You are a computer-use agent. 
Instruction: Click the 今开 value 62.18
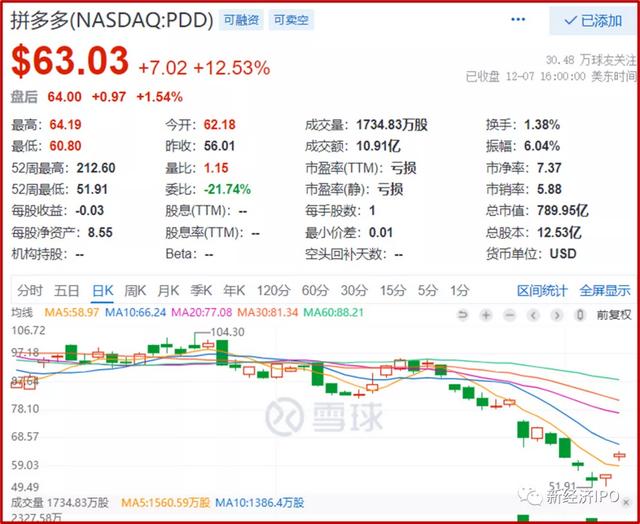tap(220, 124)
